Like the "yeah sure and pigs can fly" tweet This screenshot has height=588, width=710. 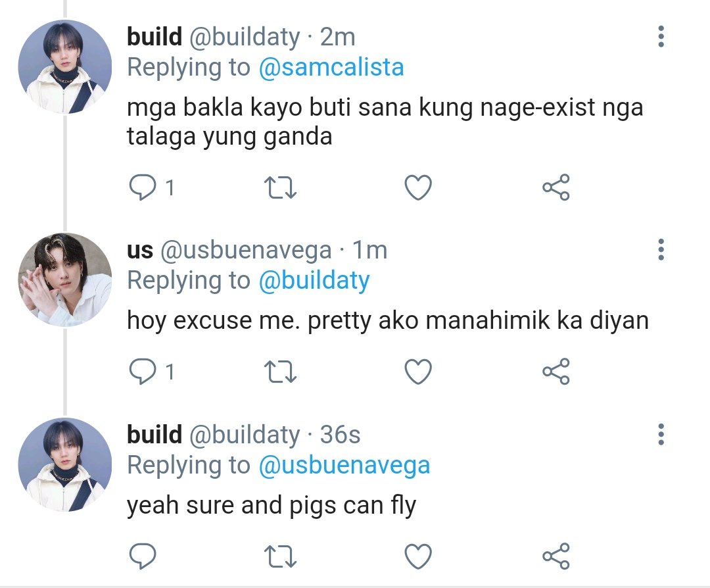click(x=418, y=556)
